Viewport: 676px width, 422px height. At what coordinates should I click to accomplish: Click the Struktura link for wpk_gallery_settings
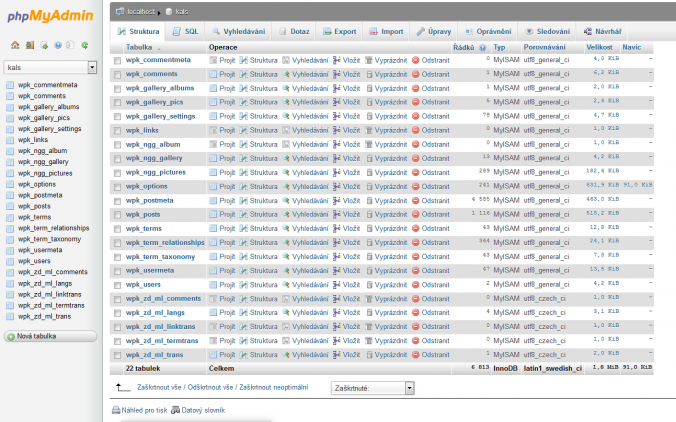click(x=263, y=116)
